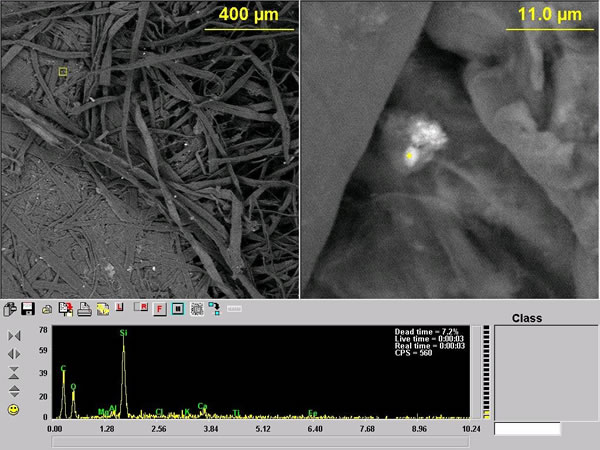Click the pause button with cyan border
This screenshot has width=600, height=450.
(178, 309)
